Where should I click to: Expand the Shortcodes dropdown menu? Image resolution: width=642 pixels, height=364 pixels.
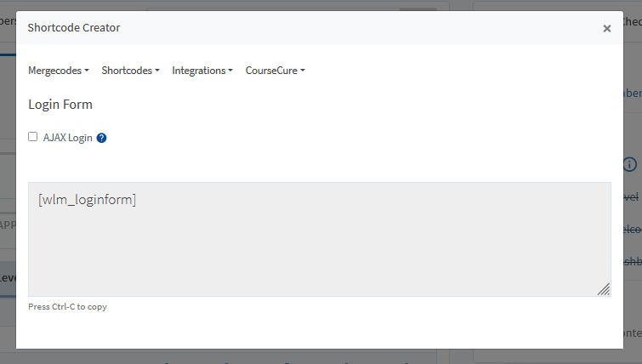[x=130, y=71]
